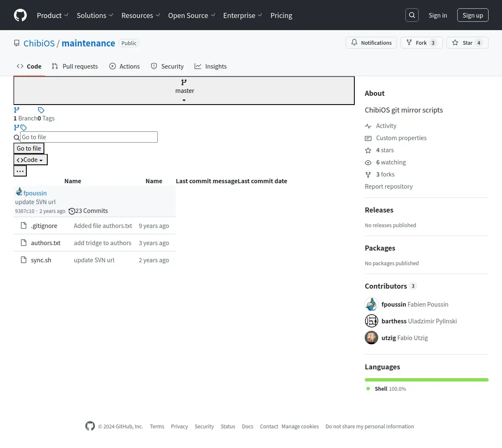
Task: Expand the Product menu
Action: [x=53, y=15]
